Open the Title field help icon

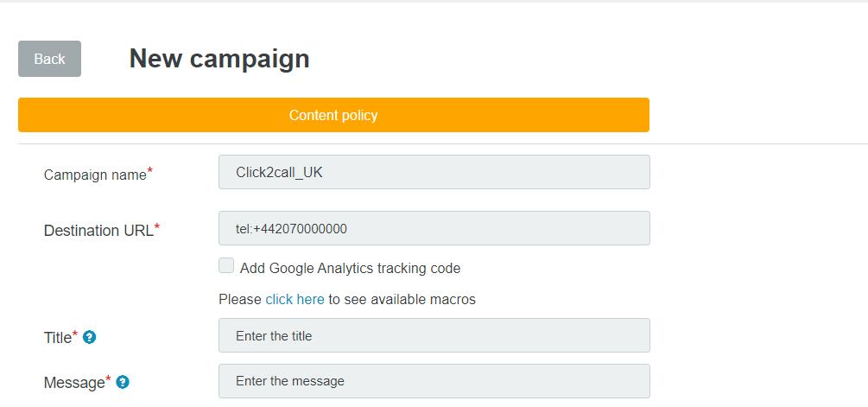click(x=89, y=337)
